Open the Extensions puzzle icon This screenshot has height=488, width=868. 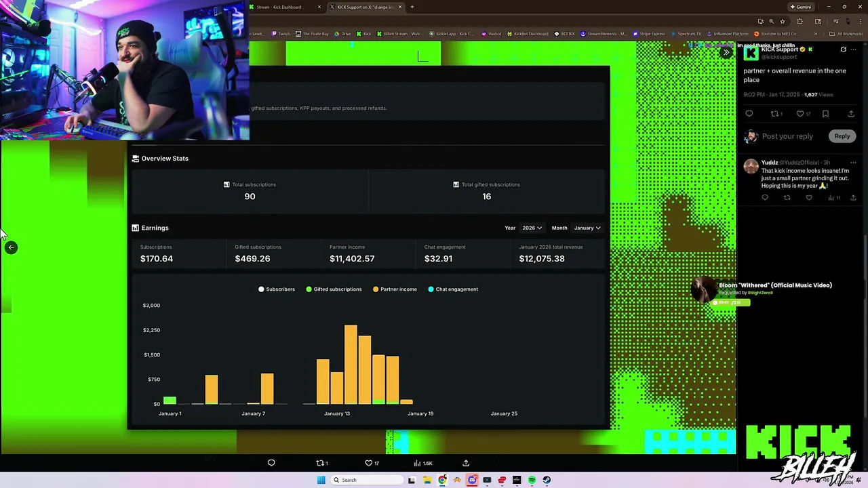[x=800, y=21]
